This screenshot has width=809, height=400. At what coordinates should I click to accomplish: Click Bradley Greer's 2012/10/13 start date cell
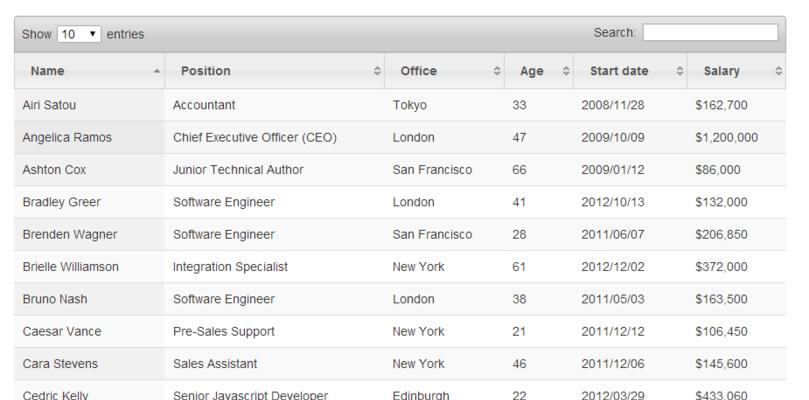click(x=630, y=202)
